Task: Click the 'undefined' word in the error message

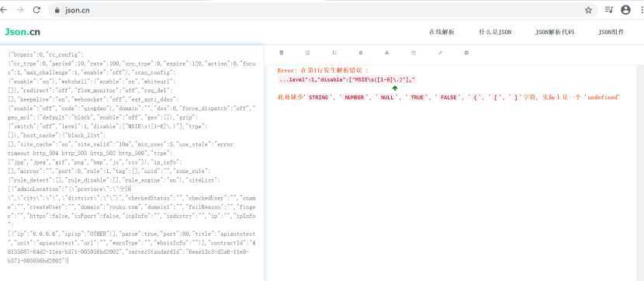Action: (603, 97)
